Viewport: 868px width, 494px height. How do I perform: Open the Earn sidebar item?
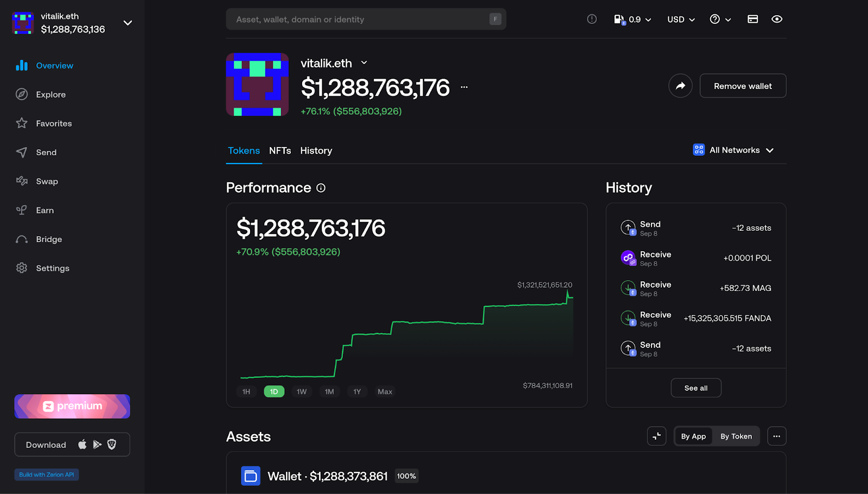[x=35, y=210]
